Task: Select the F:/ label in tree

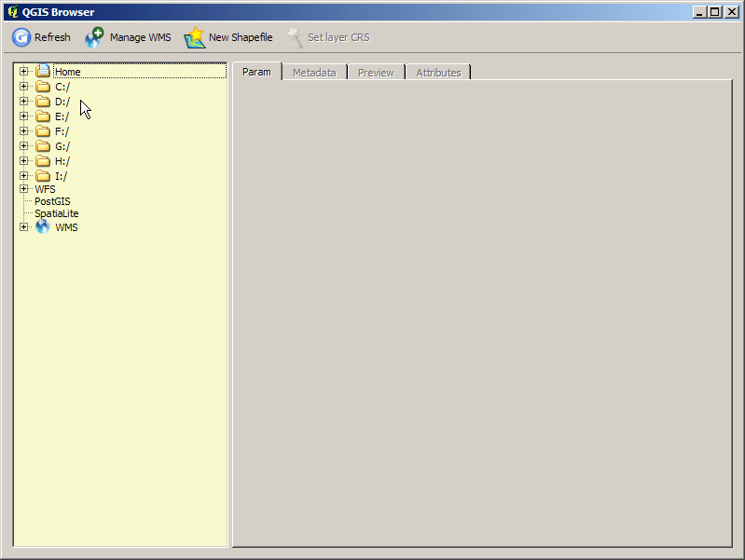Action: point(62,131)
